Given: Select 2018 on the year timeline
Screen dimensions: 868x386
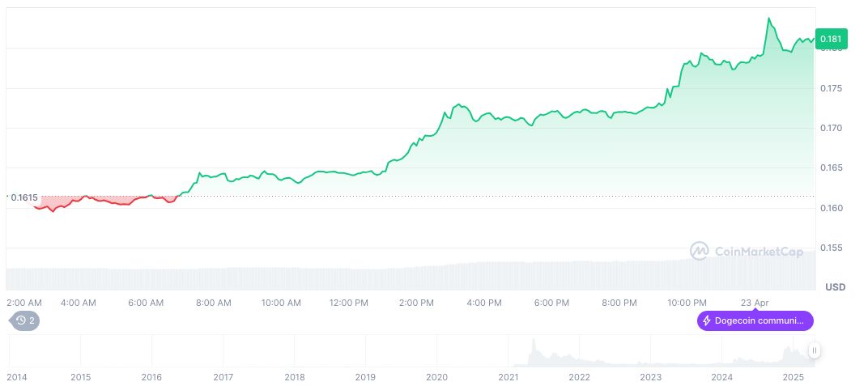Looking at the screenshot, I should (294, 377).
